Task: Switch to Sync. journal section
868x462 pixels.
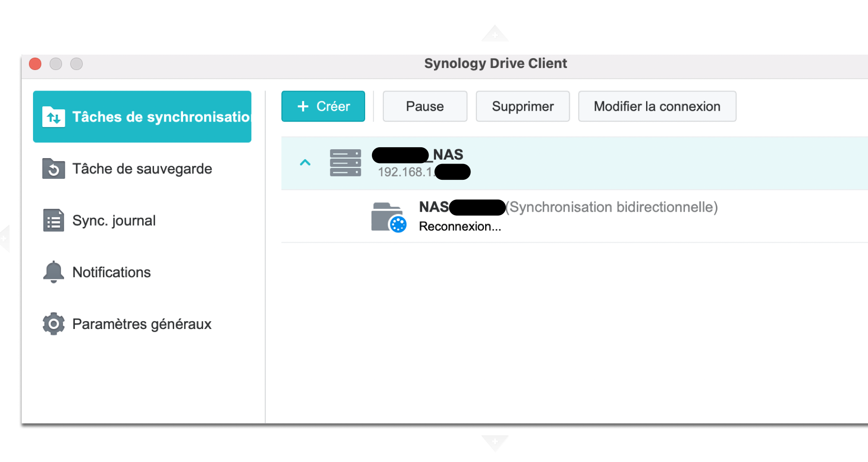Action: pyautogui.click(x=114, y=221)
